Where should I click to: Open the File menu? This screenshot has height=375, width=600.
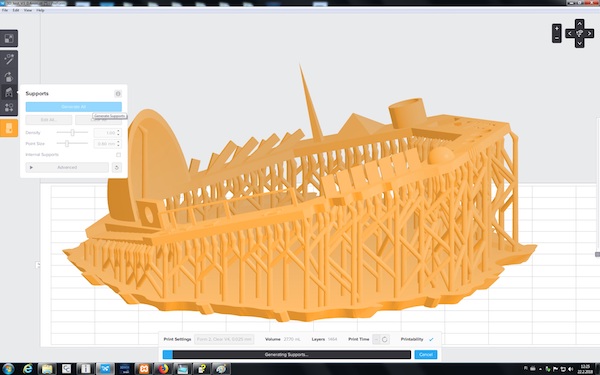(x=5, y=10)
